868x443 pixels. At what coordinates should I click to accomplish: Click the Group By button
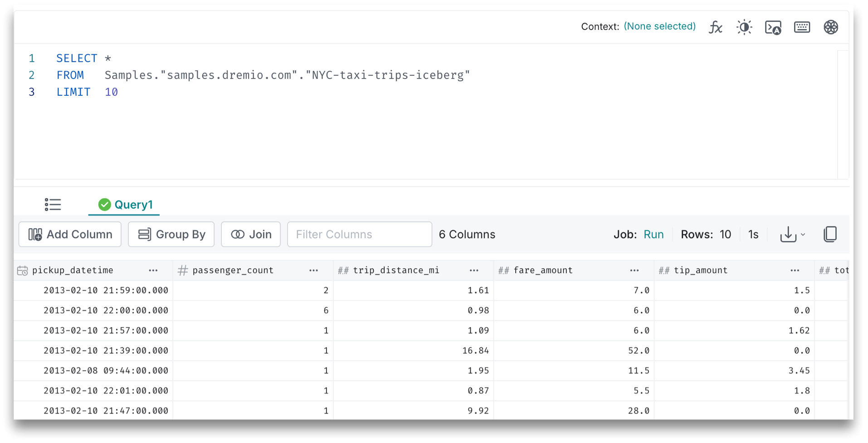coord(171,234)
